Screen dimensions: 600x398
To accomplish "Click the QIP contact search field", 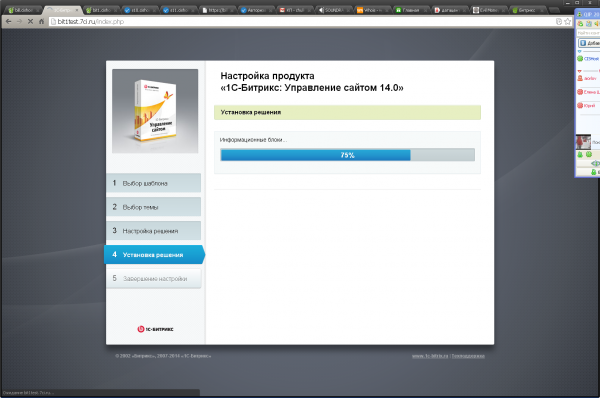I will click(x=588, y=33).
